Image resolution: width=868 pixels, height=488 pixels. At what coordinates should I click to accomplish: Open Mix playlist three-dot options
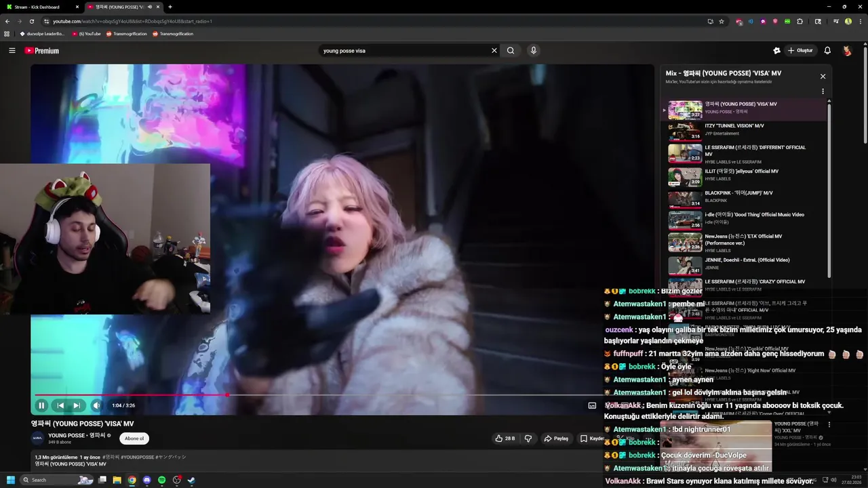[823, 91]
